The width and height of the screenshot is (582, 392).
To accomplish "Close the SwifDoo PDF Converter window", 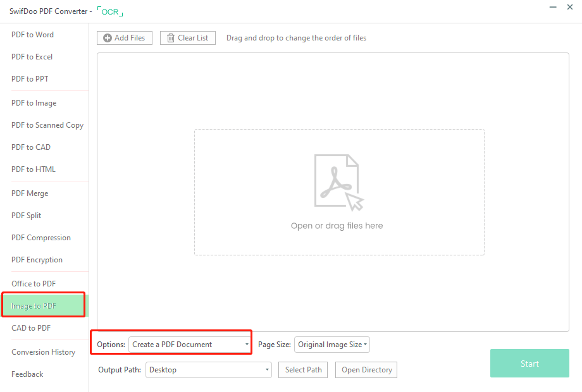I will click(x=570, y=7).
